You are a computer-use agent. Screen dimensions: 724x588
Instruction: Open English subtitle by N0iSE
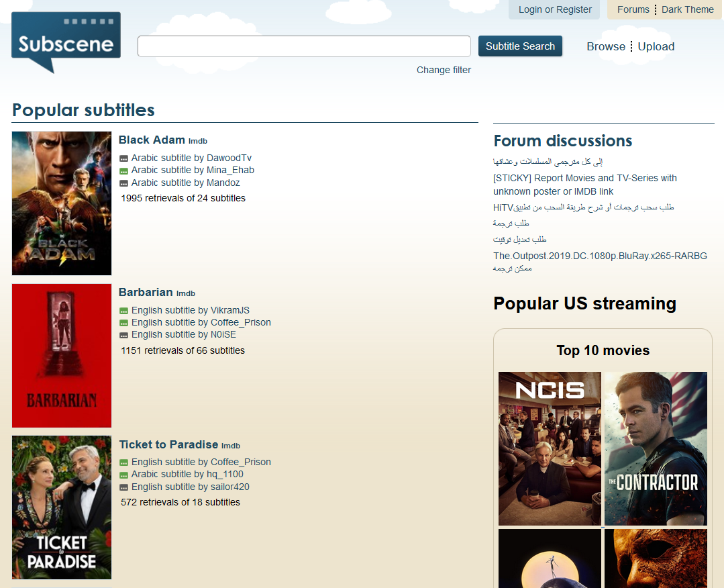click(x=184, y=335)
